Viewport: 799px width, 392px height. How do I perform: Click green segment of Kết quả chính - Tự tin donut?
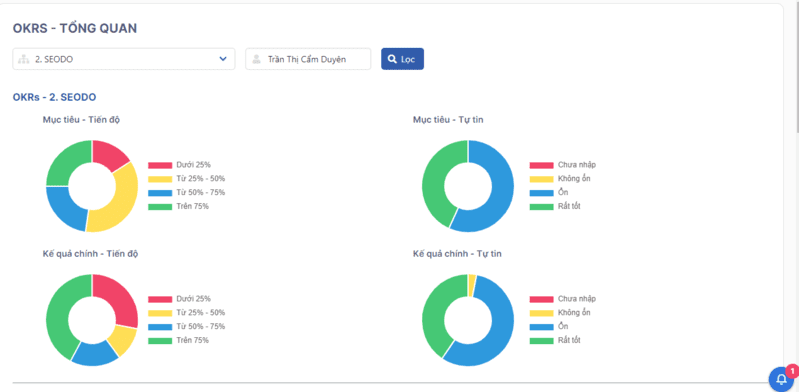435,316
